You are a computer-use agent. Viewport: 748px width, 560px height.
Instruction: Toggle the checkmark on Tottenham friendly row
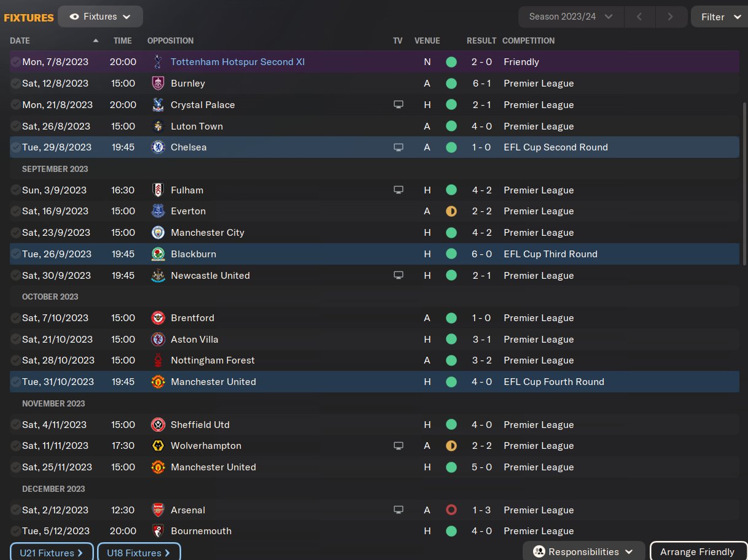[15, 62]
